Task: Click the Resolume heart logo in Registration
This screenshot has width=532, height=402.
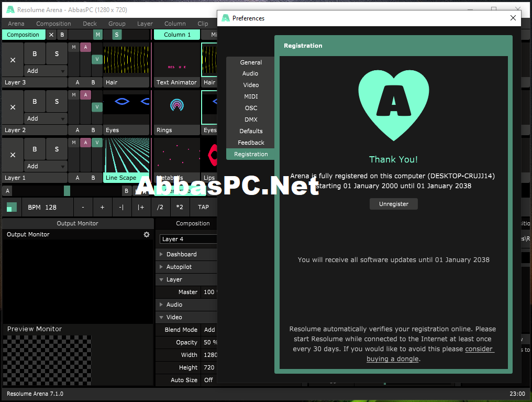Action: tap(394, 105)
